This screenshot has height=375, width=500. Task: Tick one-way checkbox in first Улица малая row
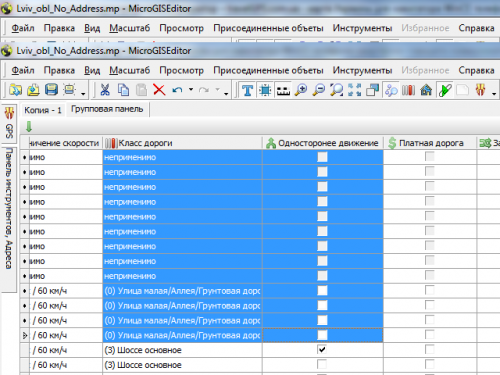tap(322, 291)
